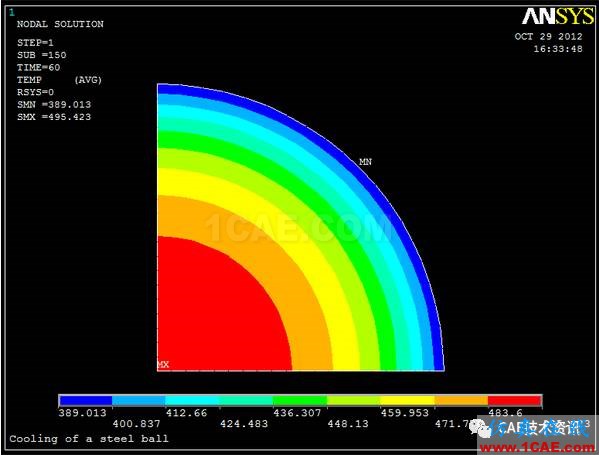Click the dark blue legend swatch
Screen dimensions: 599x455
pyautogui.click(x=86, y=400)
